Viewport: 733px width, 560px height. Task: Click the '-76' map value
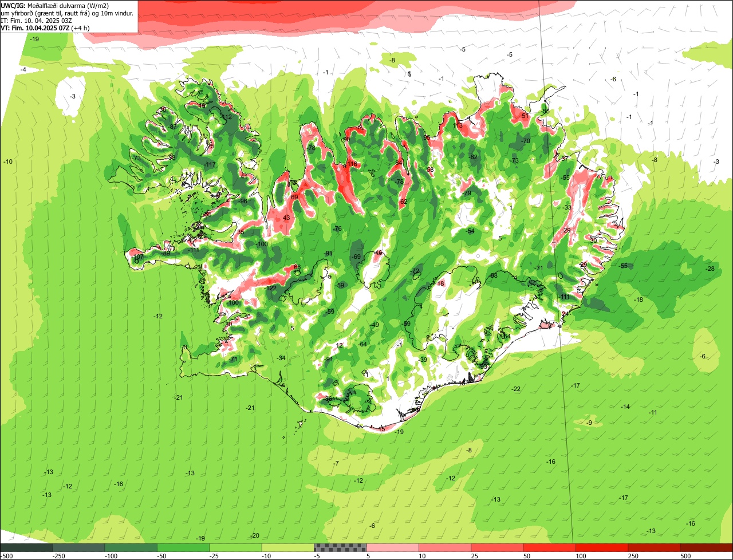[x=337, y=228]
